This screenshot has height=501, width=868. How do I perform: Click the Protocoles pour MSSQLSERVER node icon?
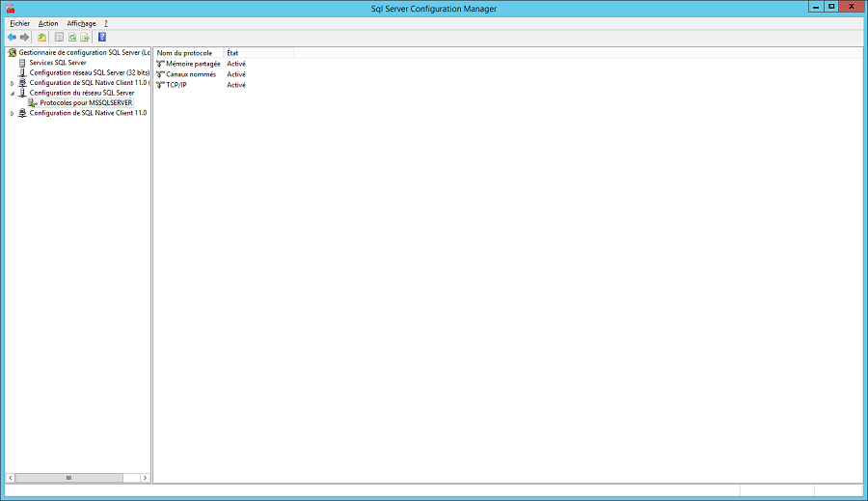coord(33,103)
